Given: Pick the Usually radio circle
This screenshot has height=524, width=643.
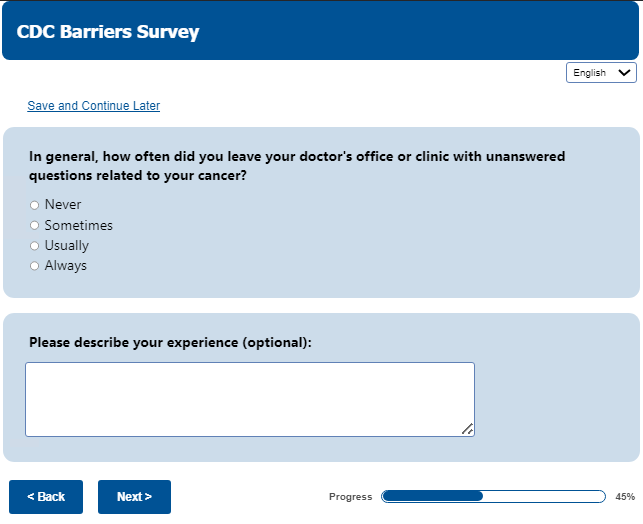Looking at the screenshot, I should pyautogui.click(x=35, y=246).
